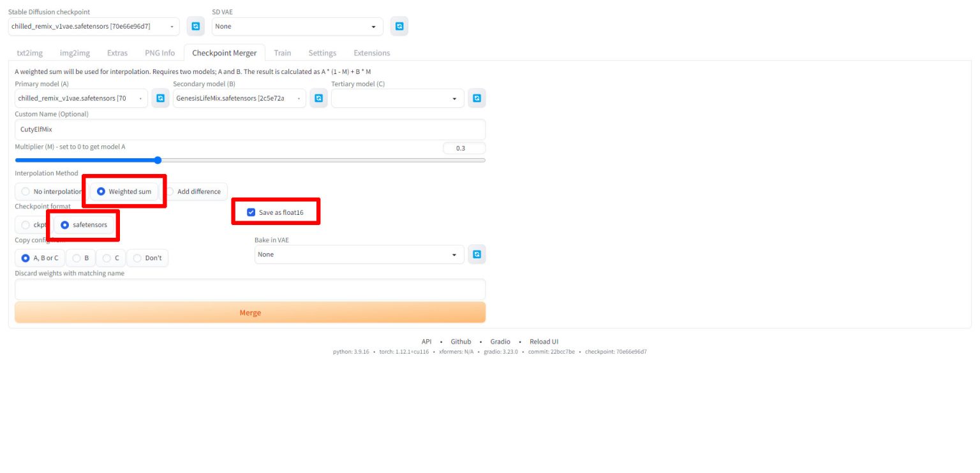
Task: Refresh the Primary model (A) list
Action: pyautogui.click(x=160, y=98)
